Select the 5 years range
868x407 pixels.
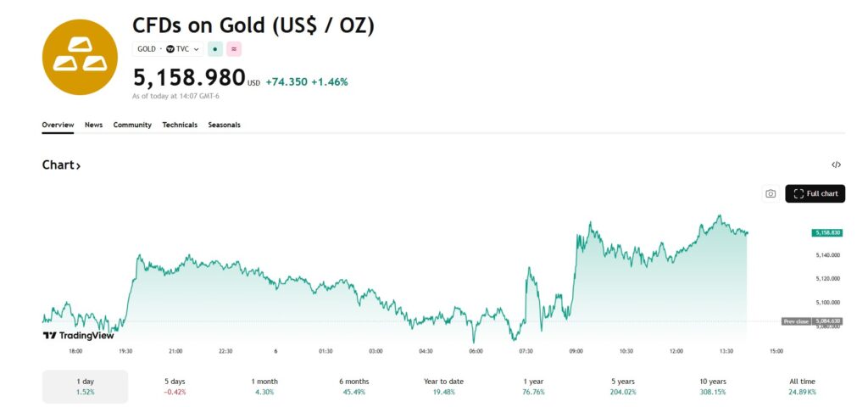tap(623, 387)
